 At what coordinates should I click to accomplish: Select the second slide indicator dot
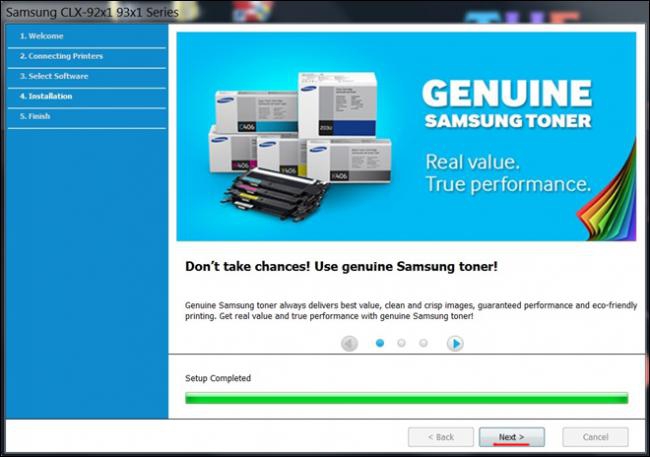pos(401,343)
